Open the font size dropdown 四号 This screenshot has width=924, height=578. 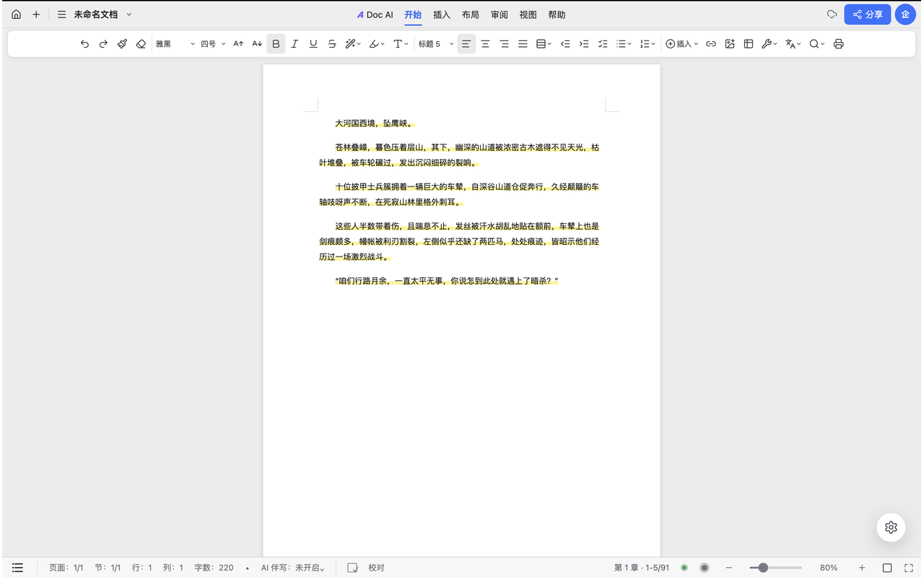click(x=213, y=44)
